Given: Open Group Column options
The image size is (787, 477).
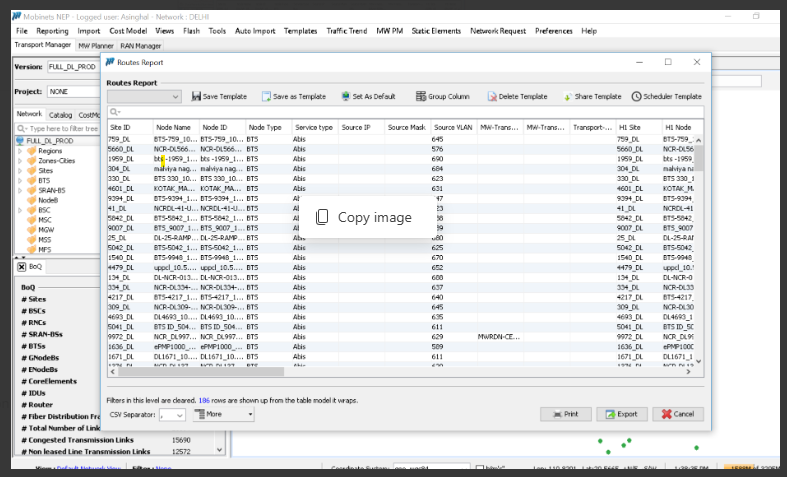Looking at the screenshot, I should [x=442, y=96].
